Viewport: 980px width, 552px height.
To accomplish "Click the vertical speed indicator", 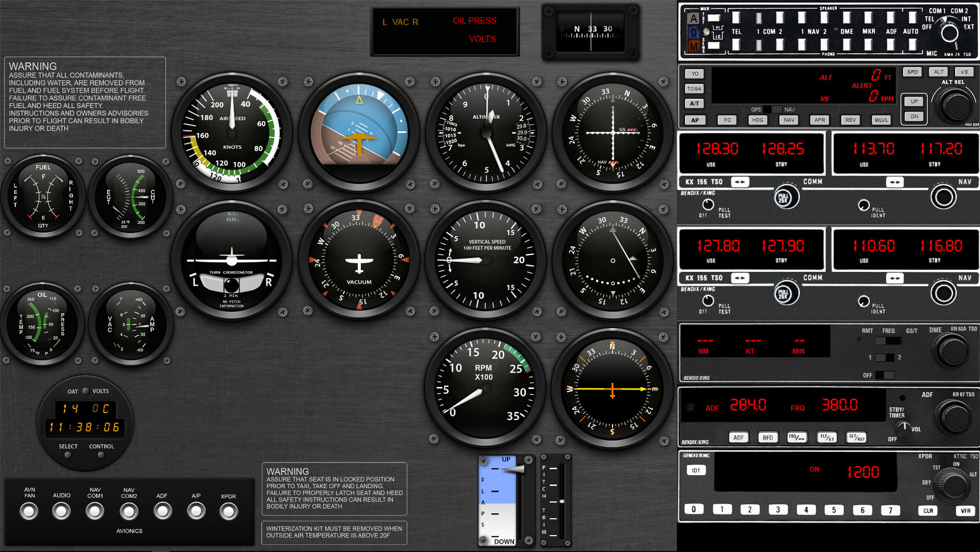I will tap(486, 259).
